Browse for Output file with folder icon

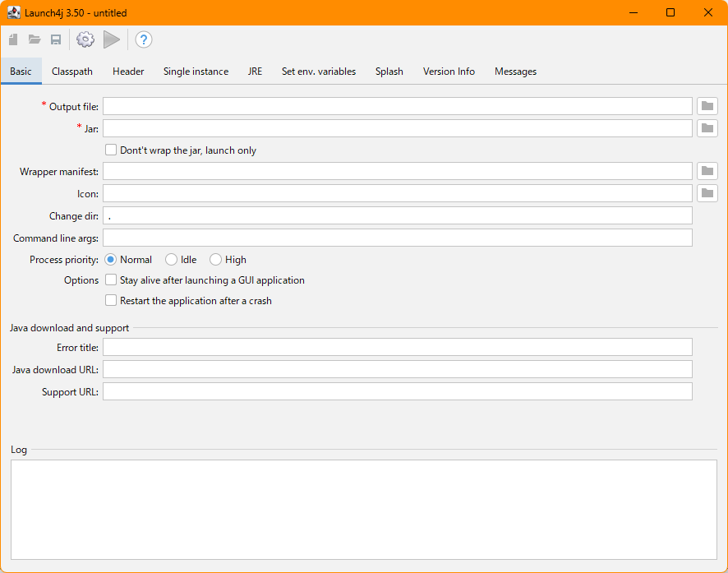[707, 106]
